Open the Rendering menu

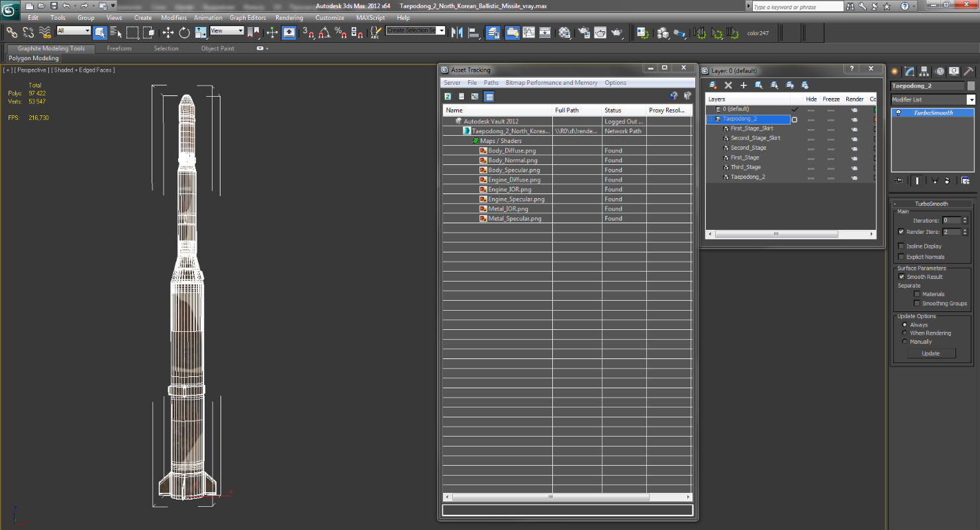pyautogui.click(x=289, y=18)
